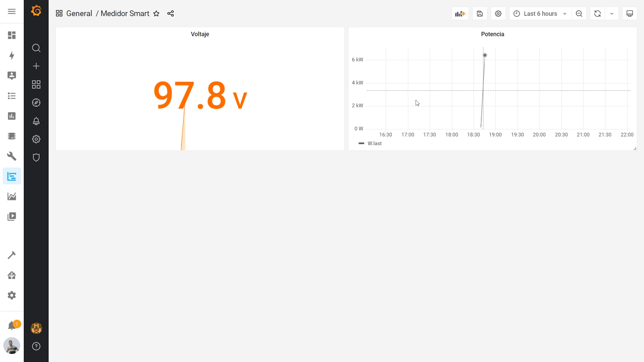Select General in the breadcrumb
The image size is (644, 362).
[79, 13]
